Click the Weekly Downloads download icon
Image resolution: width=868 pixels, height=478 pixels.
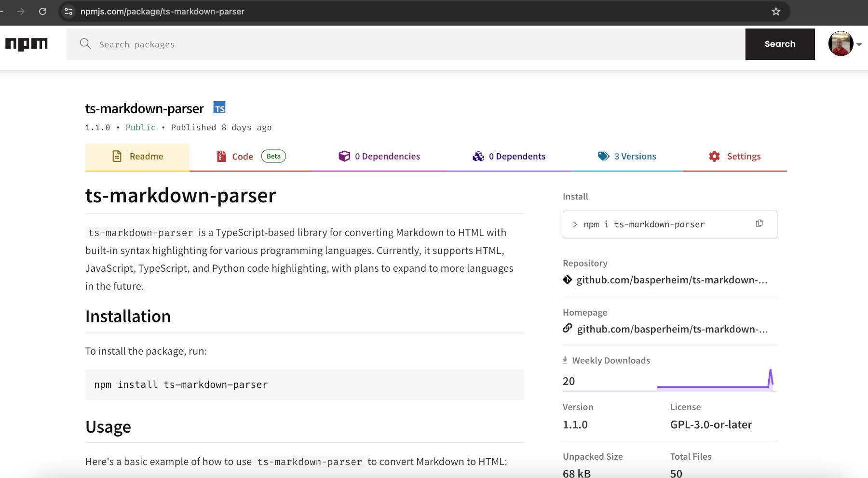click(x=565, y=360)
